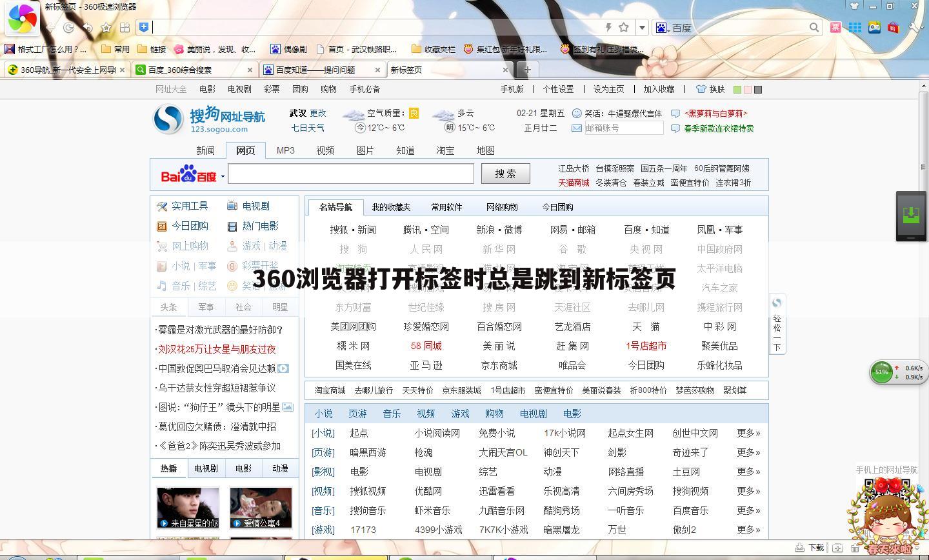The height and width of the screenshot is (560, 929).
Task: Click 加入收藏 link
Action: pos(659,89)
